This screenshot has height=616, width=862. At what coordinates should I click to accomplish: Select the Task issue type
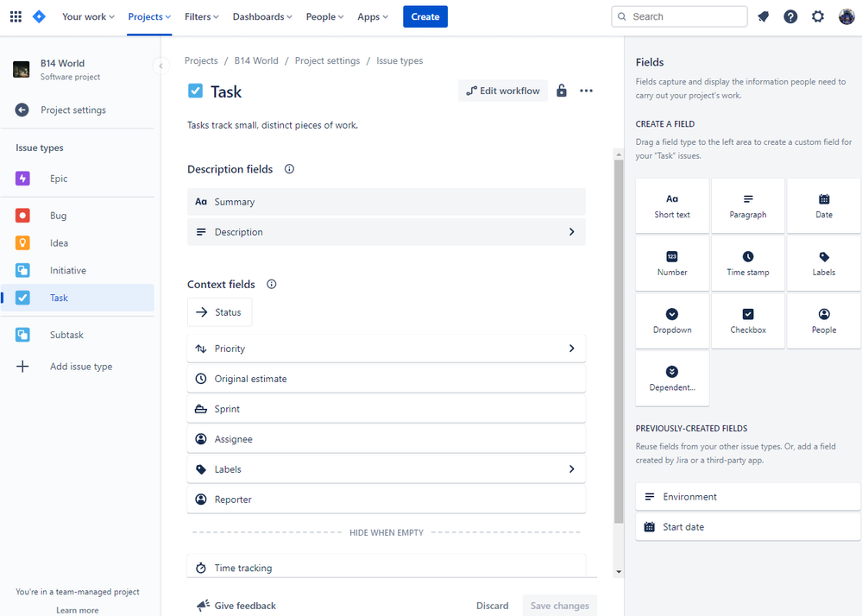(x=78, y=298)
